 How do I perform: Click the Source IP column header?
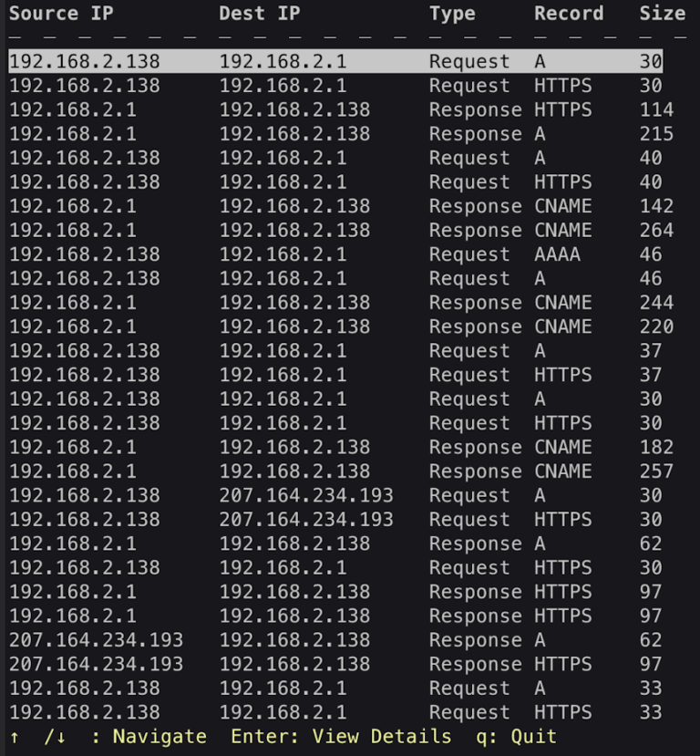(59, 14)
